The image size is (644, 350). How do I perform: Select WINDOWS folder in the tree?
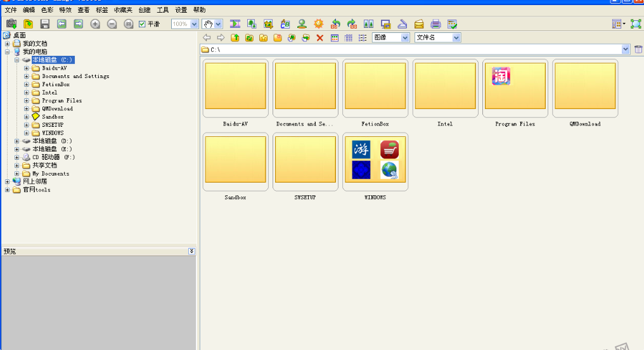click(53, 133)
